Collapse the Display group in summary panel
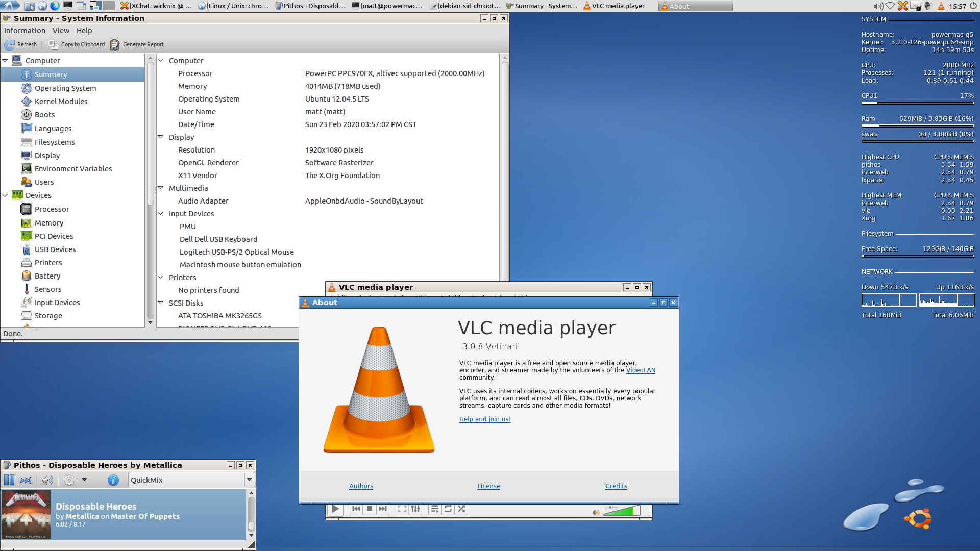 160,137
